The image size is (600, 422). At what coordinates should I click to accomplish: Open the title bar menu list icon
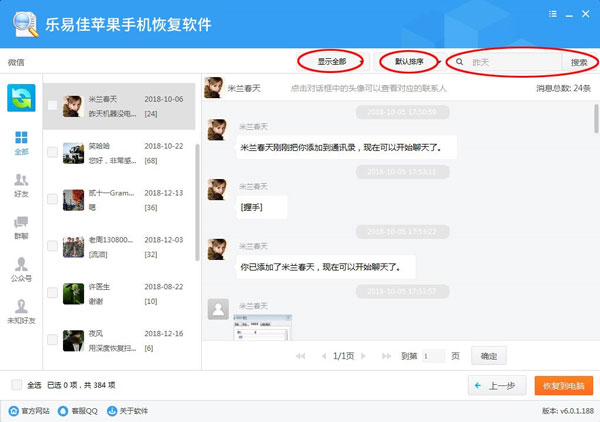[x=553, y=14]
